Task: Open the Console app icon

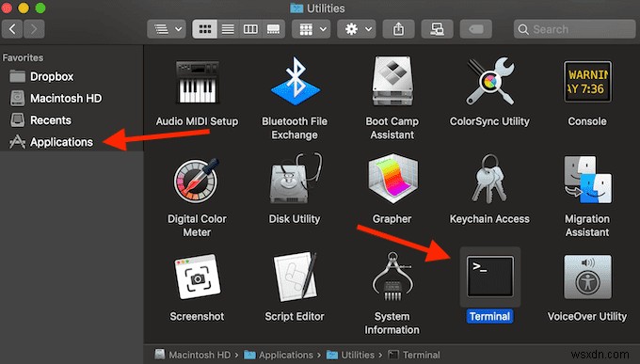Action: tap(587, 82)
